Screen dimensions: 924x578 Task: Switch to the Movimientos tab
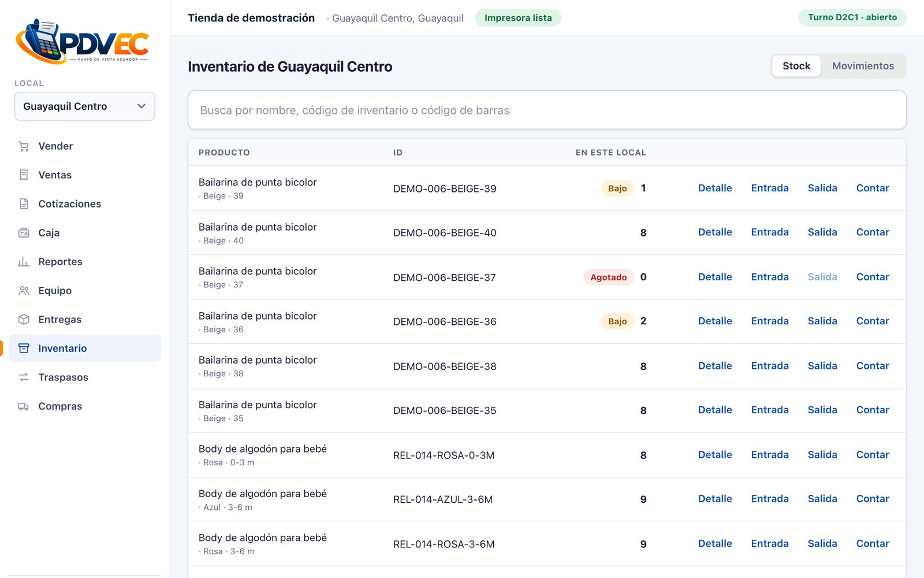pyautogui.click(x=863, y=66)
